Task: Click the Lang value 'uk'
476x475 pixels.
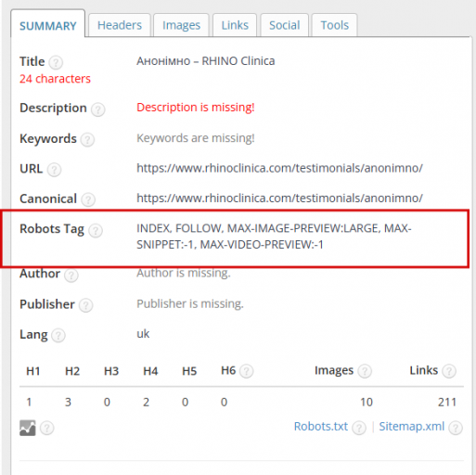Action: click(143, 334)
